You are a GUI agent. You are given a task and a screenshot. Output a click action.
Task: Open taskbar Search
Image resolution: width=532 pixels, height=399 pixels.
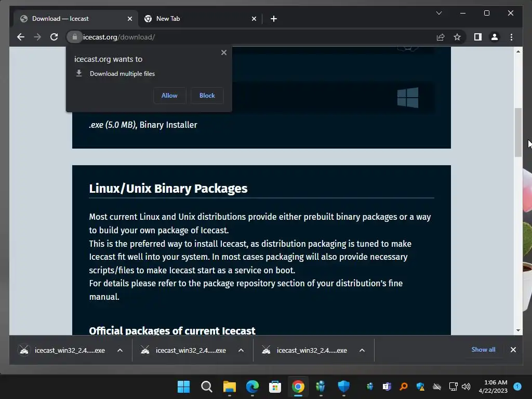point(207,387)
